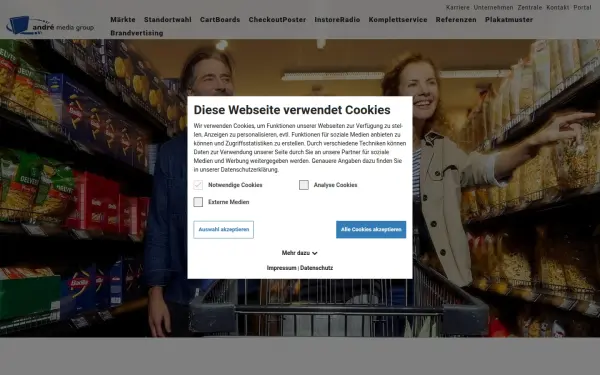
Task: Open the Portal top link
Action: pos(582,7)
